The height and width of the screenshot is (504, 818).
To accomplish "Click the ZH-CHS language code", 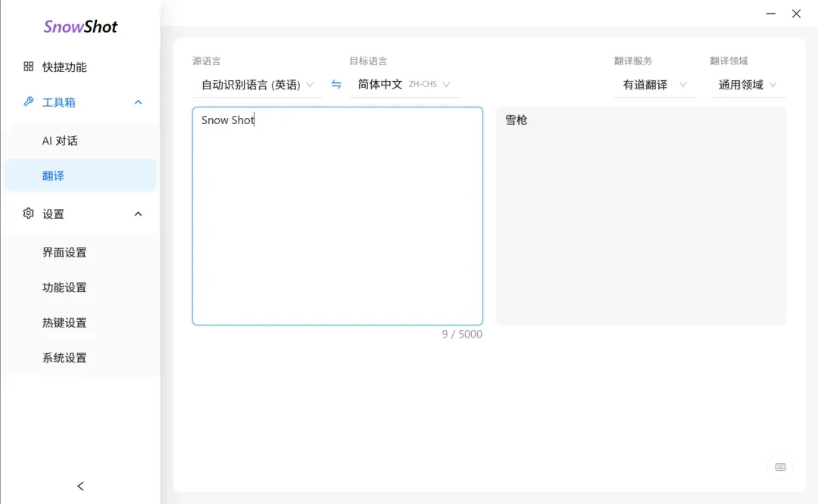I will (423, 84).
